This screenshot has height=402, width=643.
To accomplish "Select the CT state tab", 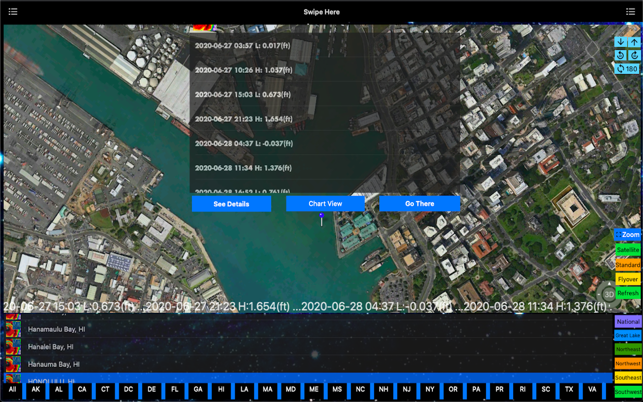I will [105, 390].
